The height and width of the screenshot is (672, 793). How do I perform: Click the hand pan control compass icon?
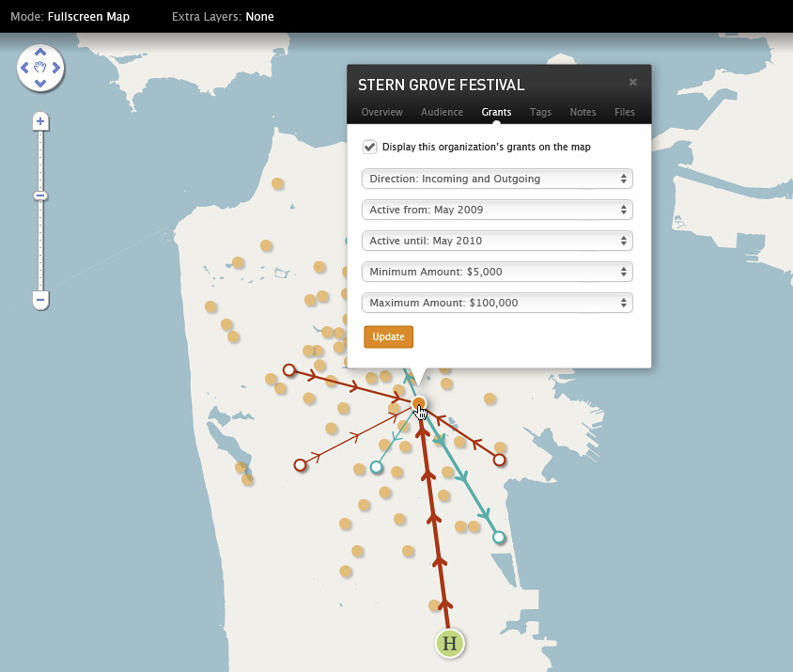tap(40, 68)
